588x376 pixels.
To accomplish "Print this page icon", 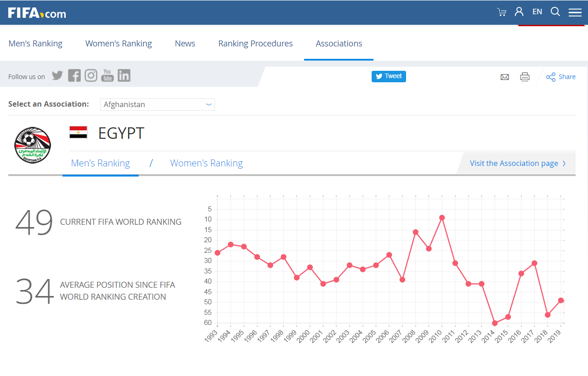I will (x=525, y=77).
